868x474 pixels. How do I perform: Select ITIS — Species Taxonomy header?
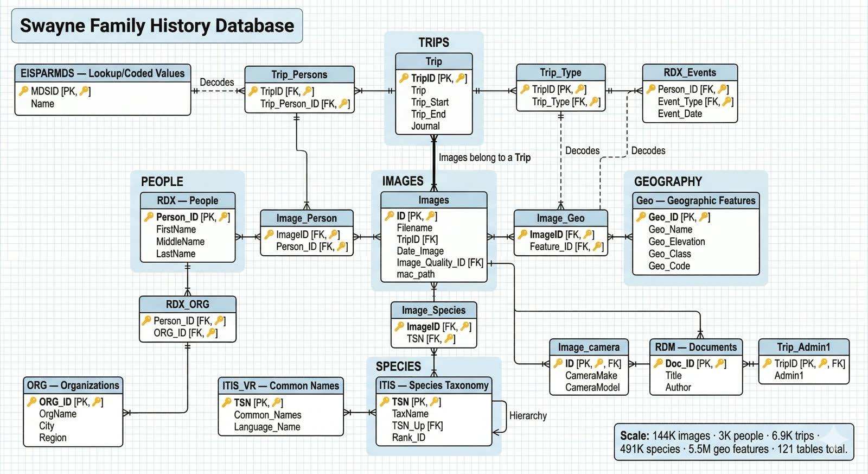pos(434,385)
